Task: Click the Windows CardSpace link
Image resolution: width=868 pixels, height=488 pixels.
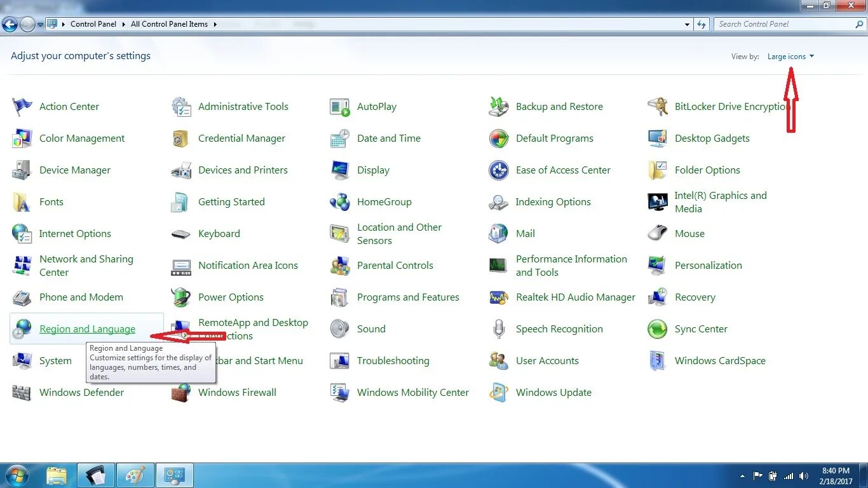Action: [x=720, y=361]
